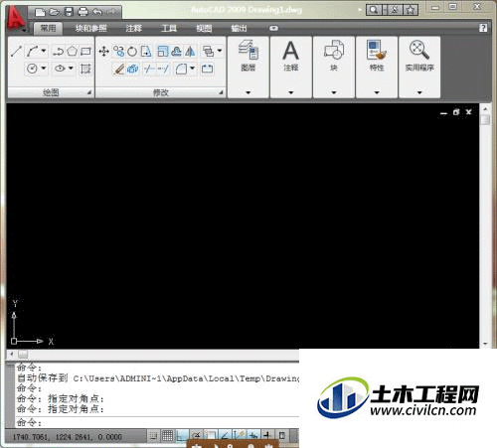The width and height of the screenshot is (497, 448).
Task: Toggle Dynamic UCS in status bar
Action: tap(240, 435)
